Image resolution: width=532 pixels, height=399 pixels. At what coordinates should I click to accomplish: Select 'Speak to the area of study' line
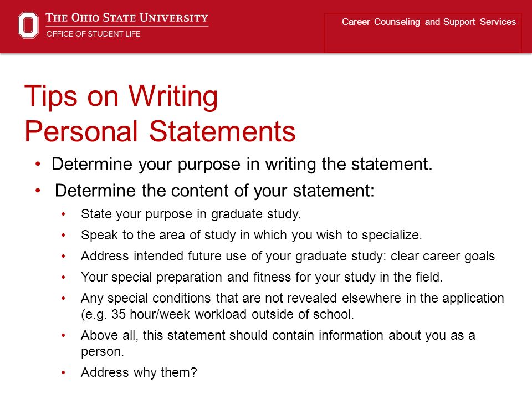pos(252,235)
